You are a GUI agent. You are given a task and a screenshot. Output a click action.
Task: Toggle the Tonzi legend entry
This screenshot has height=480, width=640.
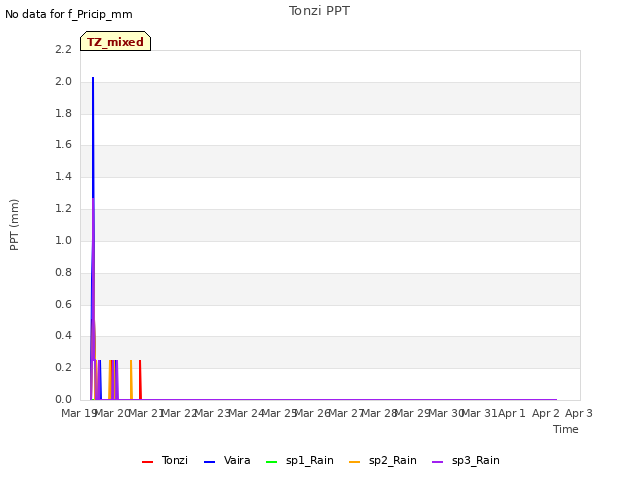click(165, 460)
